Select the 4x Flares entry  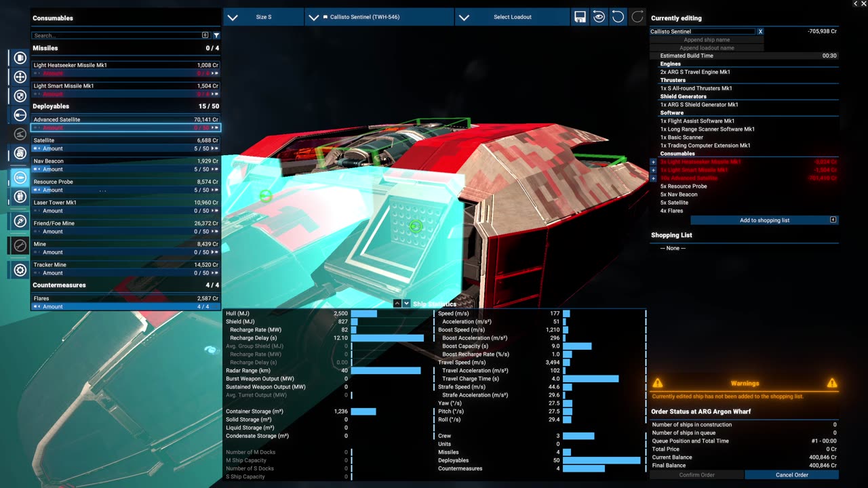click(672, 211)
